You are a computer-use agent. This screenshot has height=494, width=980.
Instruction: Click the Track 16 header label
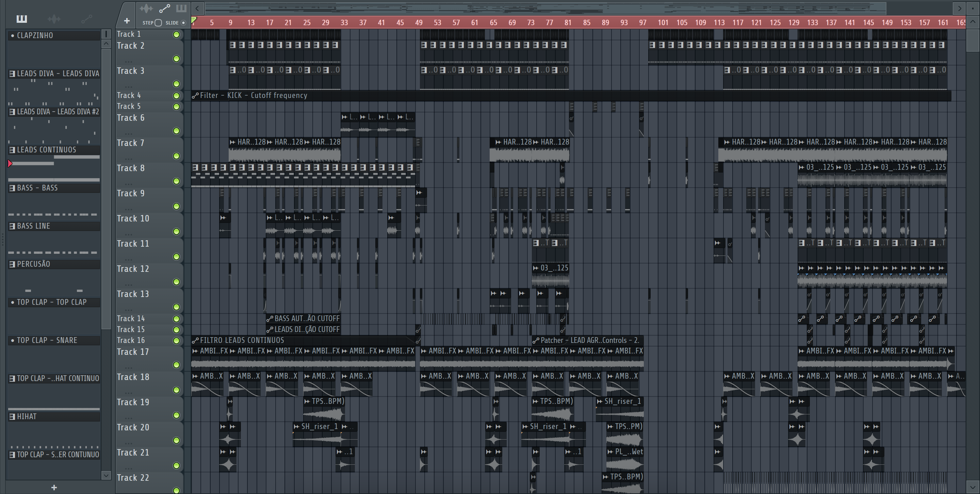[x=131, y=340]
